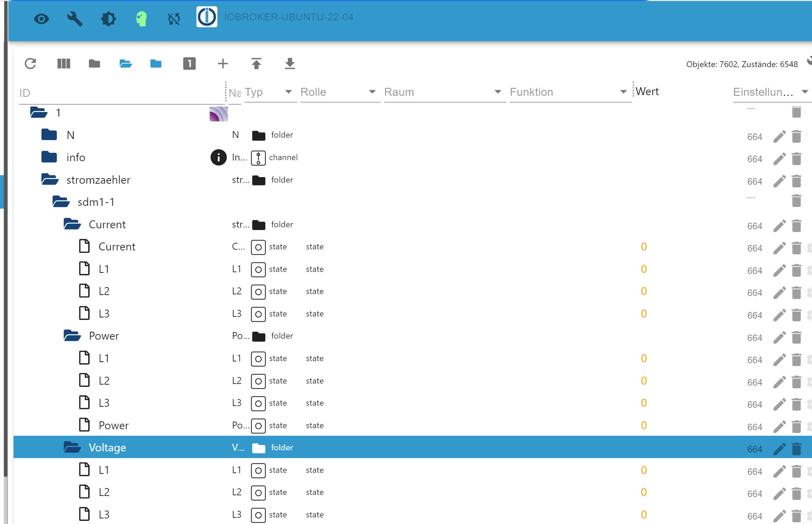Collapse the Power folder
This screenshot has width=812, height=524.
72,336
